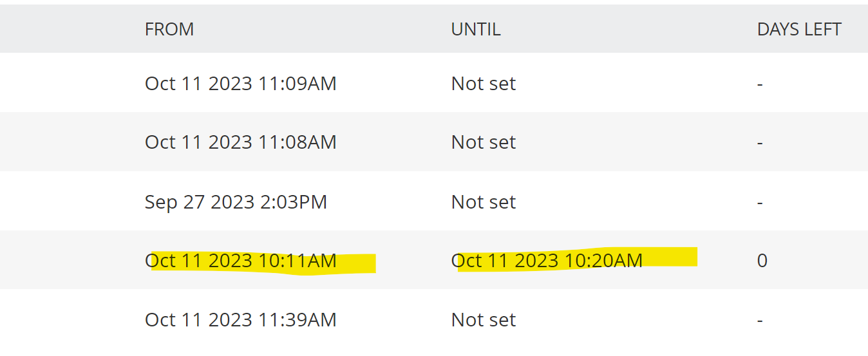
Task: Click the days left dash in 11:08AM row
Action: (760, 142)
